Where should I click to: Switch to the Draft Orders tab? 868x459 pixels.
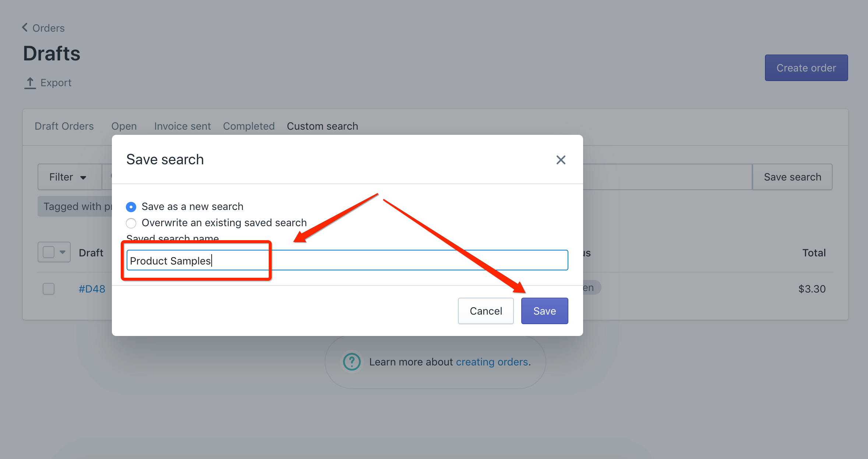click(64, 126)
